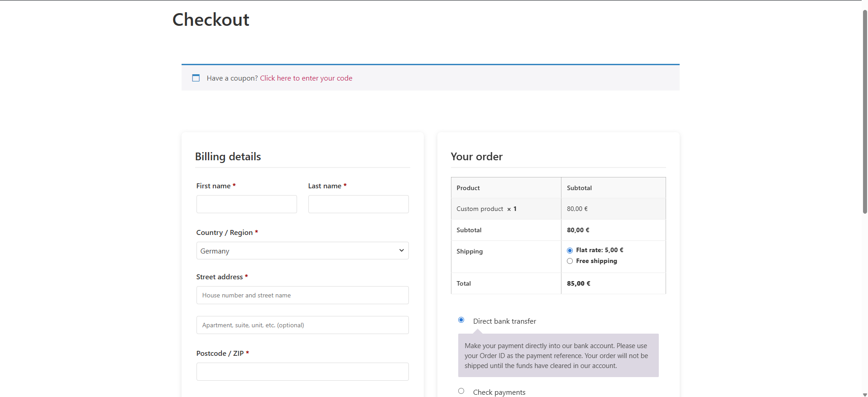Open the Country / Region Germany selector
Viewport: 868px width, 397px height.
pos(302,251)
